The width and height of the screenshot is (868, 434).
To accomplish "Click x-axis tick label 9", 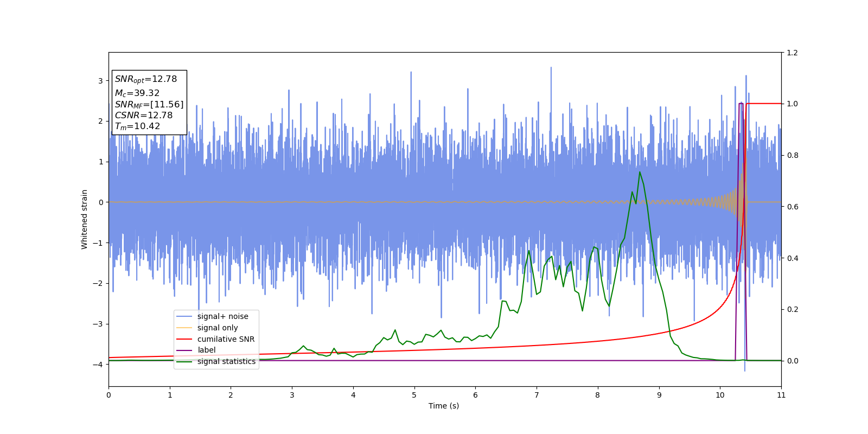I will [x=659, y=395].
